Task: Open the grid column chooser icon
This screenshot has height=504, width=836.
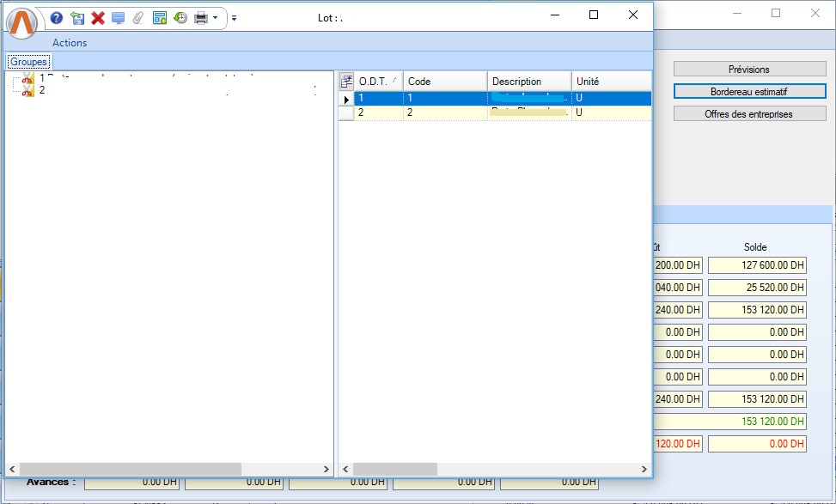Action: pos(346,82)
